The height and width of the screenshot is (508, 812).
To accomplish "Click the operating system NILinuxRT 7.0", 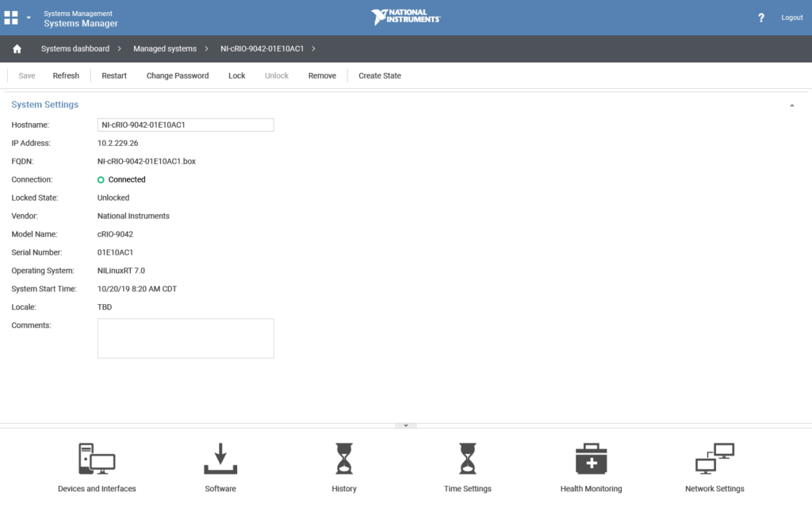I will (121, 271).
